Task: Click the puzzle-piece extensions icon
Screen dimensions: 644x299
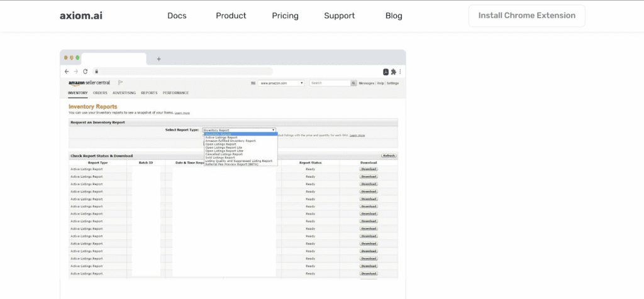Action: click(x=393, y=72)
